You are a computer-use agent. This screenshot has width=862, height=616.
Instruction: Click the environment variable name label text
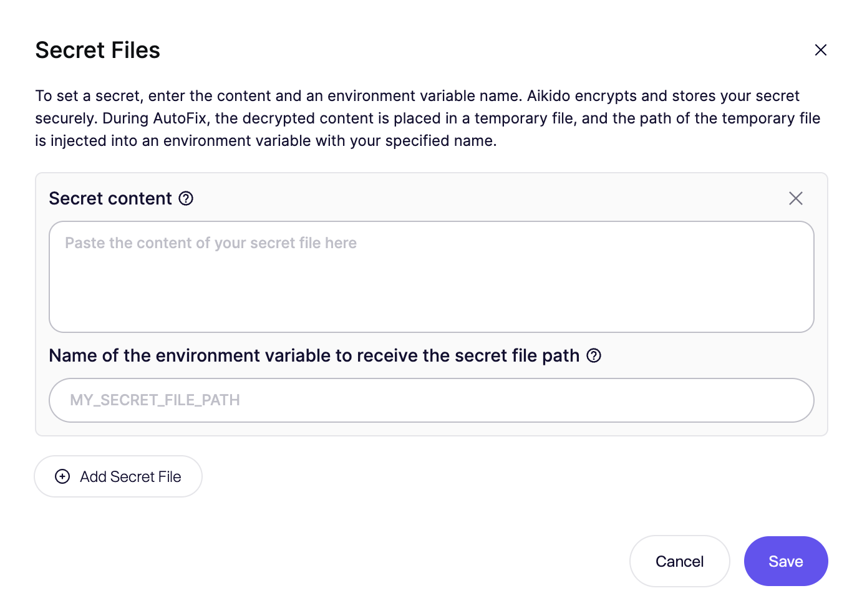314,355
